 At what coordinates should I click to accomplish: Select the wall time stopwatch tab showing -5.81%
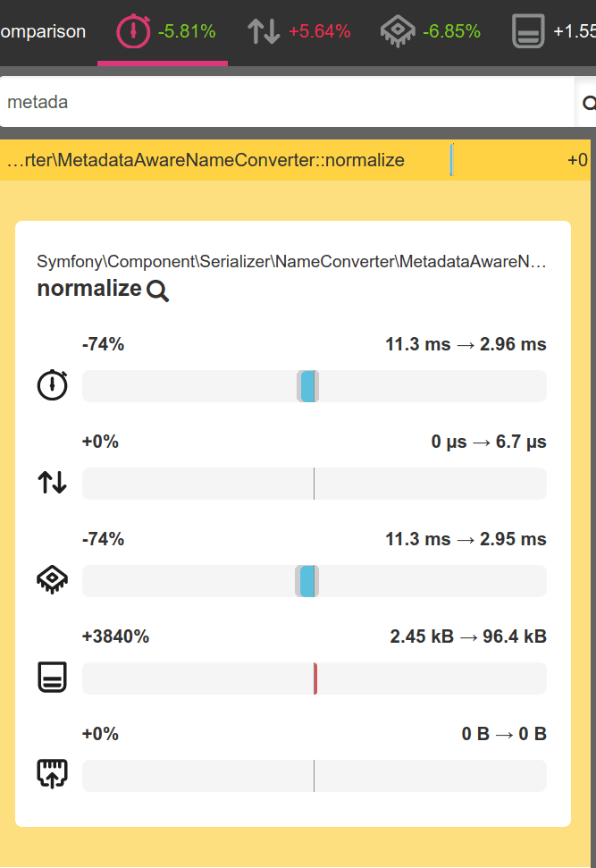click(x=166, y=32)
